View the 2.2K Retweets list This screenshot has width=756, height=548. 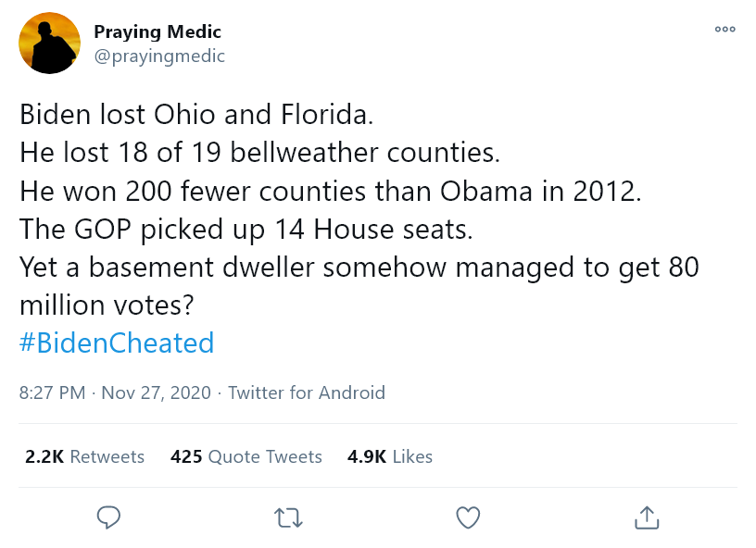[85, 456]
